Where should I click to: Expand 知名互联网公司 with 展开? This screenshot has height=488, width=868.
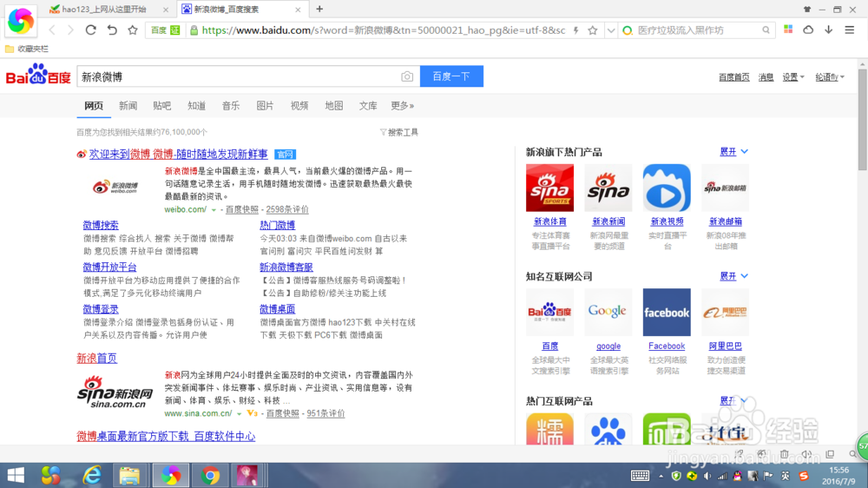pos(733,276)
